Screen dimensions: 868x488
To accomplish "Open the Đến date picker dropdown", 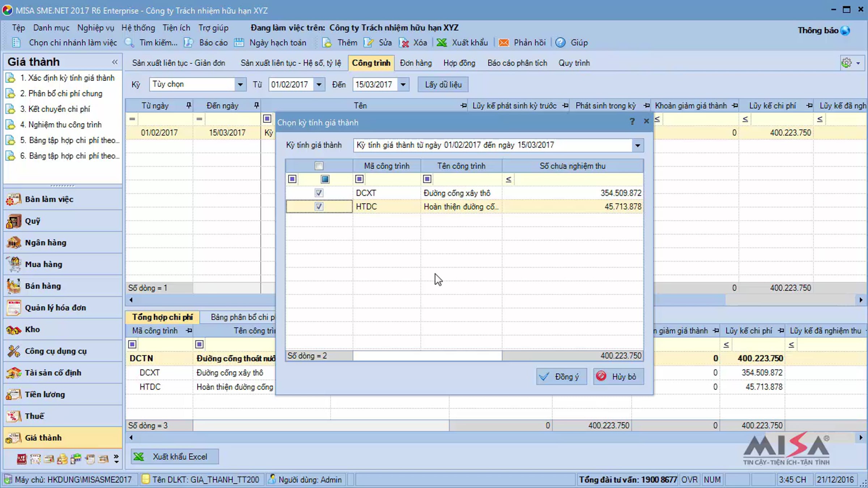I will tap(403, 85).
